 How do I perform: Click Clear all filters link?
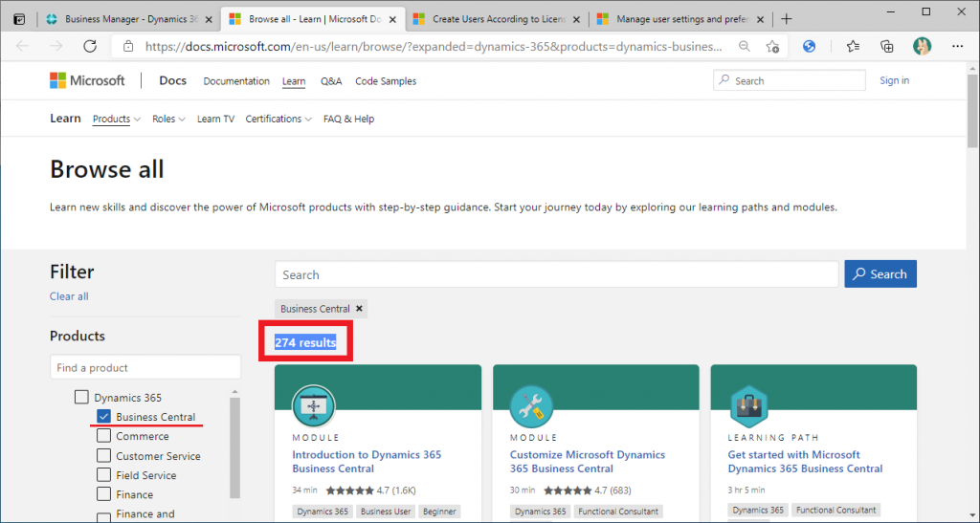pos(69,296)
